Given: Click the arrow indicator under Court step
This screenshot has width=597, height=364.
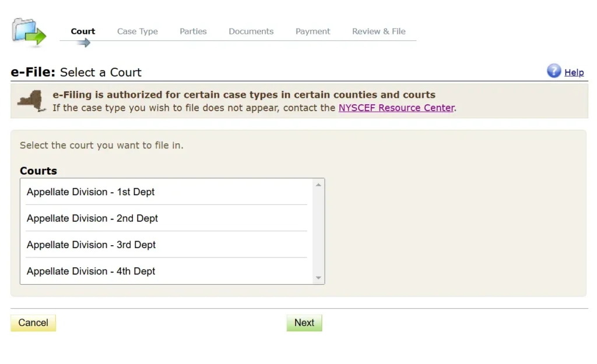Looking at the screenshot, I should coord(83,43).
